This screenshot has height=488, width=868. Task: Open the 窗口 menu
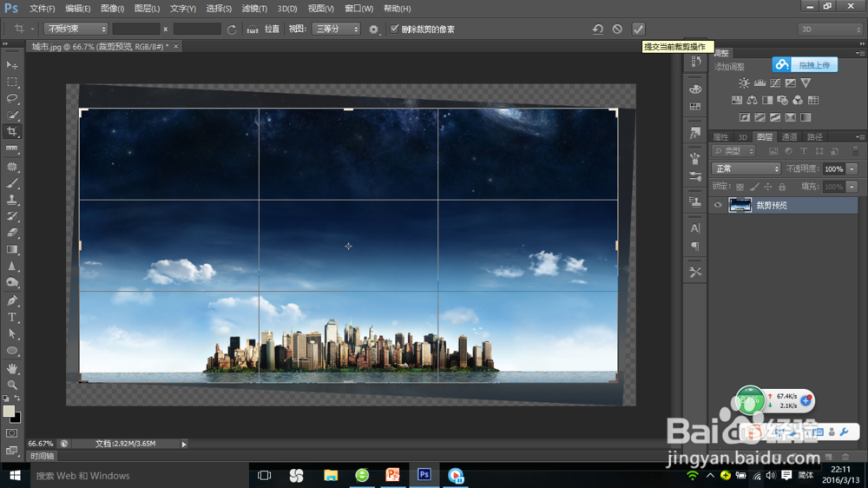[x=358, y=9]
